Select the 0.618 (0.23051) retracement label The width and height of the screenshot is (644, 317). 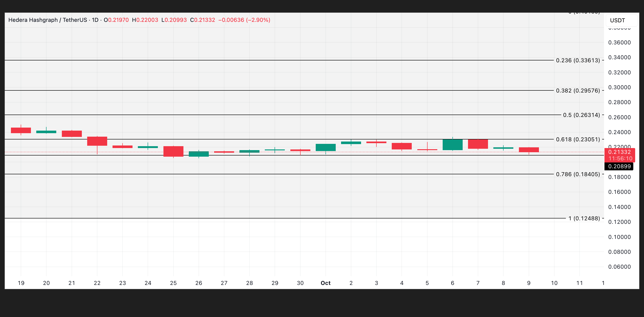(x=578, y=139)
